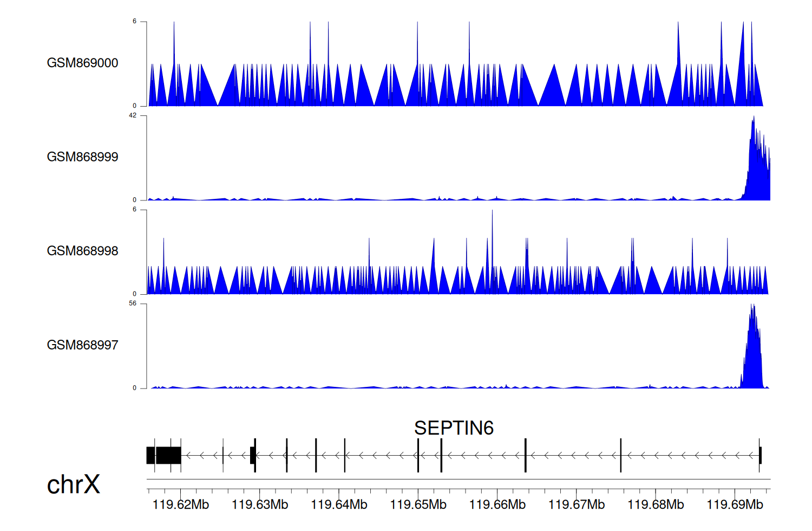Click the GSM868998 track name

click(x=82, y=251)
